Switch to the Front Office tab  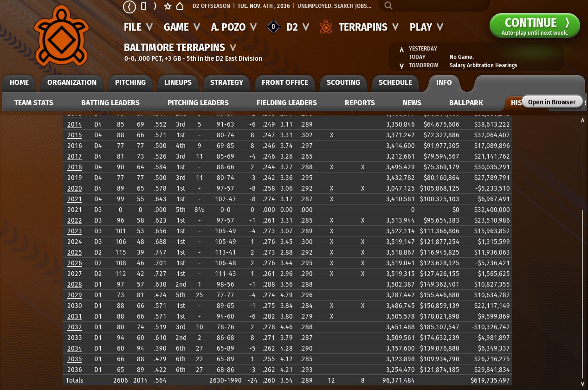point(284,83)
